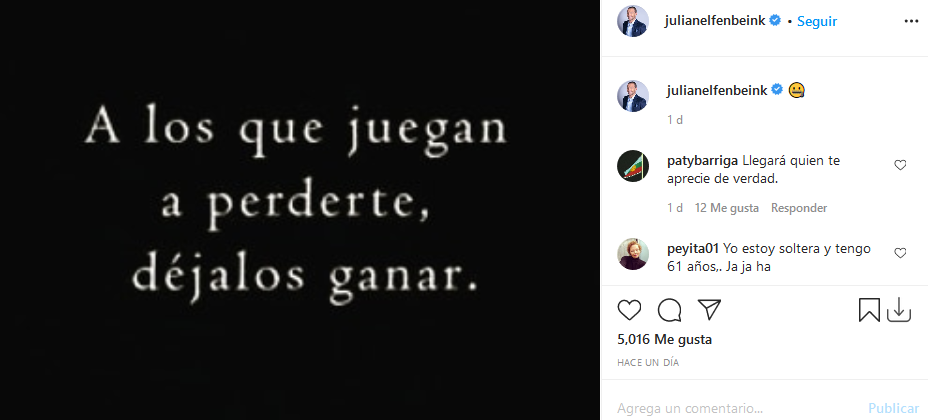Open the HACE UN DÍA timestamp link
This screenshot has height=420, width=928.
648,363
